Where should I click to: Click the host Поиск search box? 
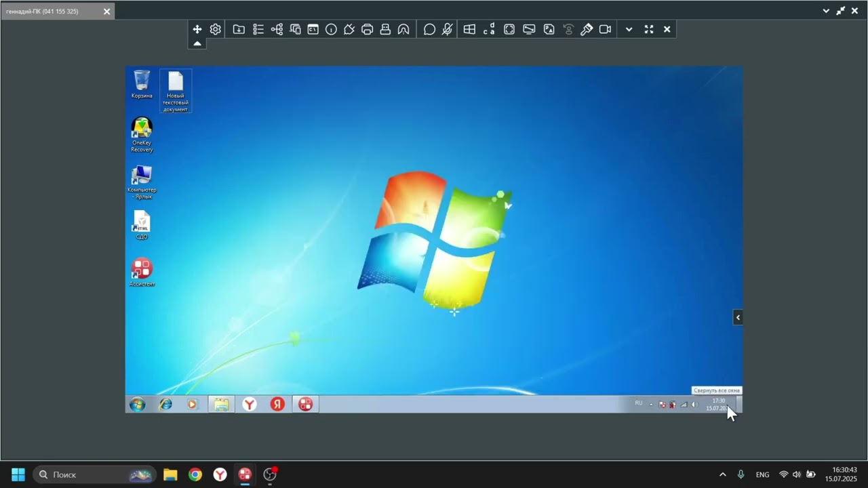tap(94, 474)
